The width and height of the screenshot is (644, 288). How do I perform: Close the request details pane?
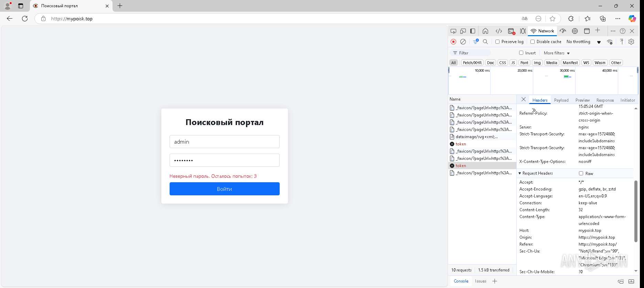pos(523,100)
